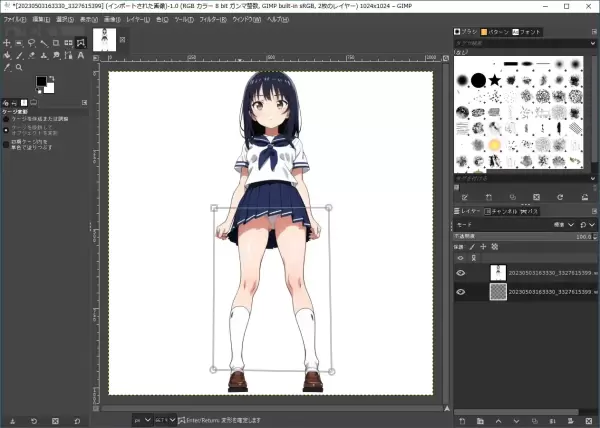The image size is (600, 428).
Task: Open the 表示 menu
Action: [x=88, y=19]
